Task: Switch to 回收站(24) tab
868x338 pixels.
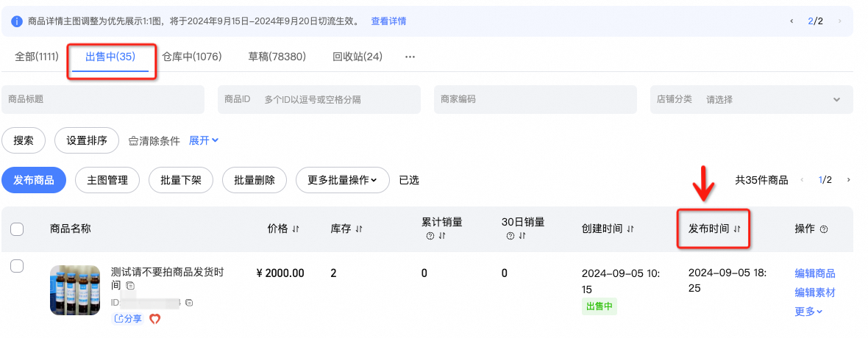Action: click(357, 57)
